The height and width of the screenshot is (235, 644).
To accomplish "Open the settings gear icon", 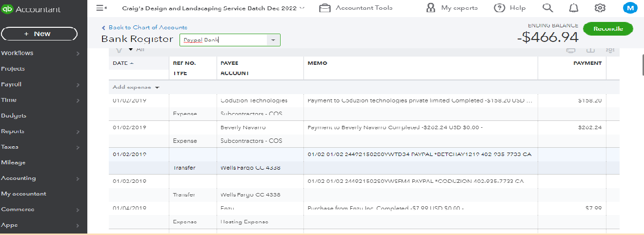I will tap(600, 8).
